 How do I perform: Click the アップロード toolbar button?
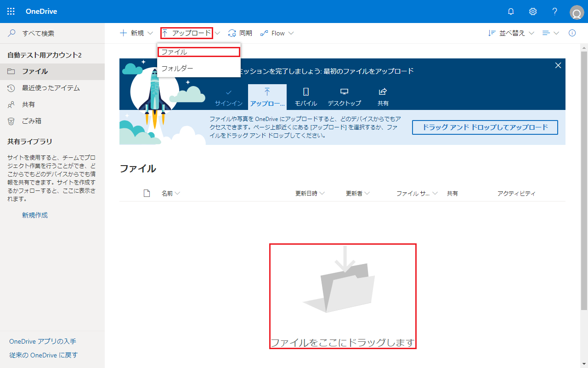pos(187,33)
